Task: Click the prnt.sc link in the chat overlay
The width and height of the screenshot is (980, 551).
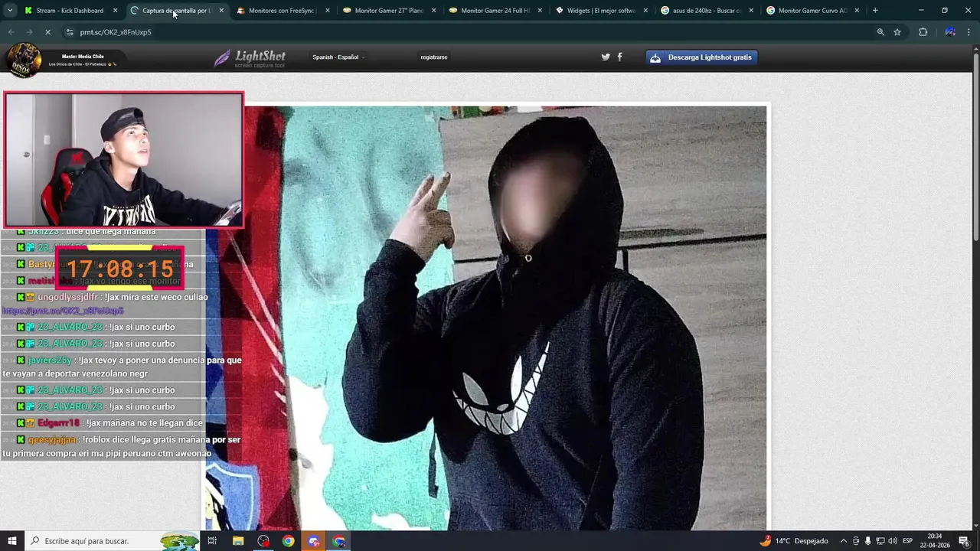Action: 63,311
